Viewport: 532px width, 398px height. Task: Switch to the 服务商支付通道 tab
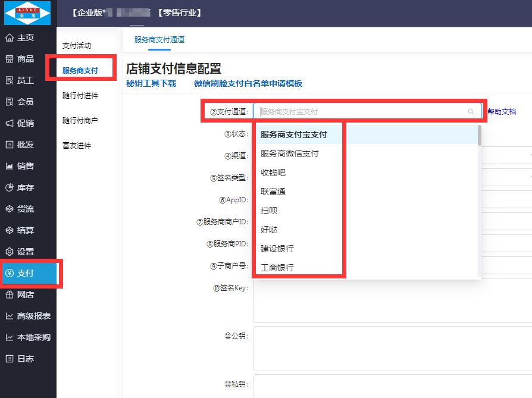click(x=159, y=40)
